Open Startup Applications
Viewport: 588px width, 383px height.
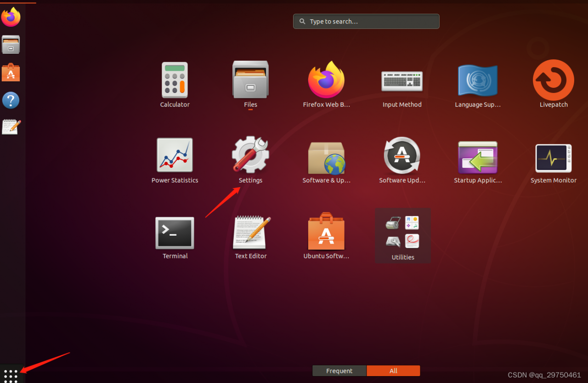click(478, 157)
